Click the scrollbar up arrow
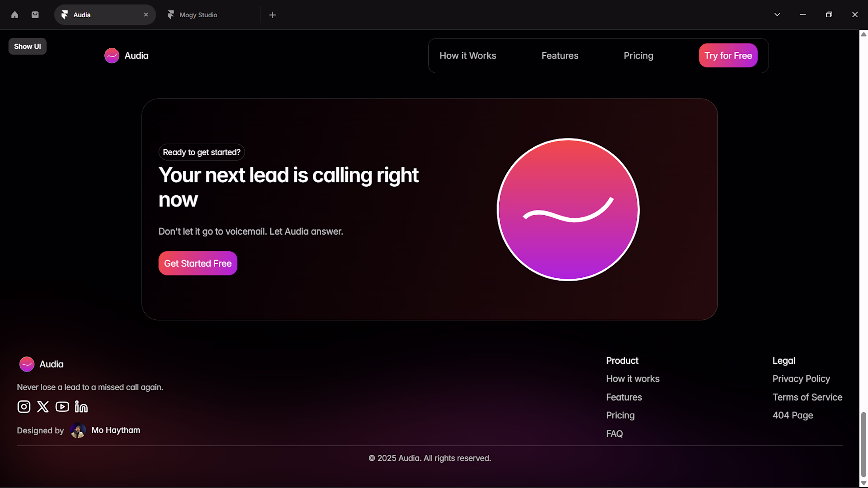 pos(864,34)
